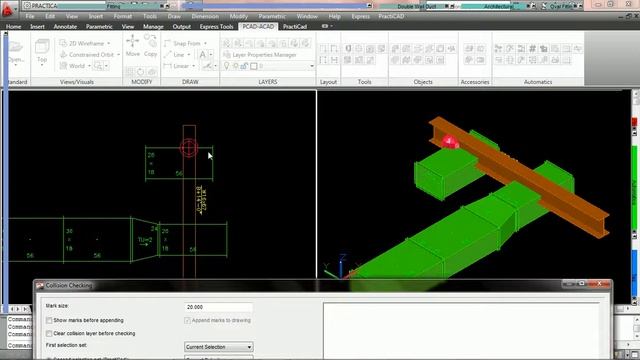Switch to the PractiCad ribbon tab

295,27
